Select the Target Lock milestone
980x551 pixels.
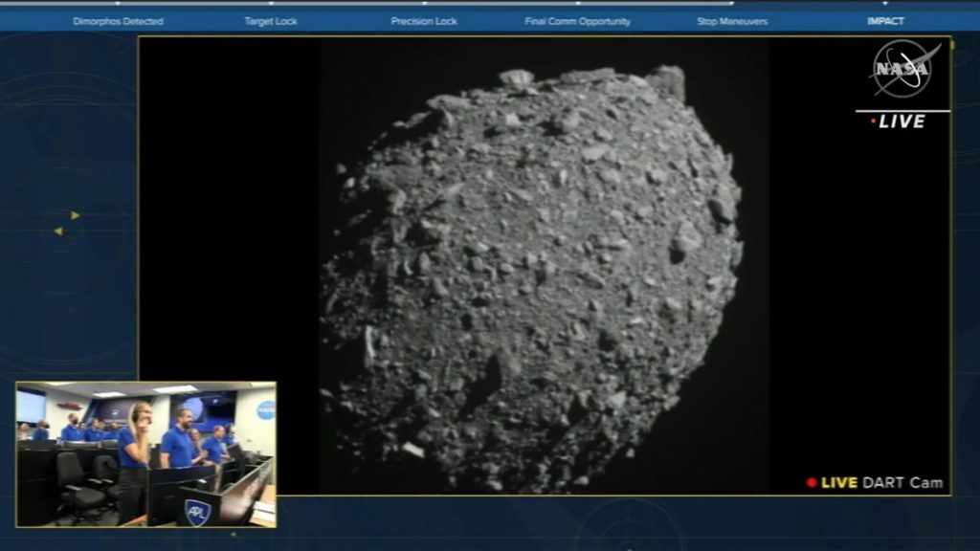point(271,21)
